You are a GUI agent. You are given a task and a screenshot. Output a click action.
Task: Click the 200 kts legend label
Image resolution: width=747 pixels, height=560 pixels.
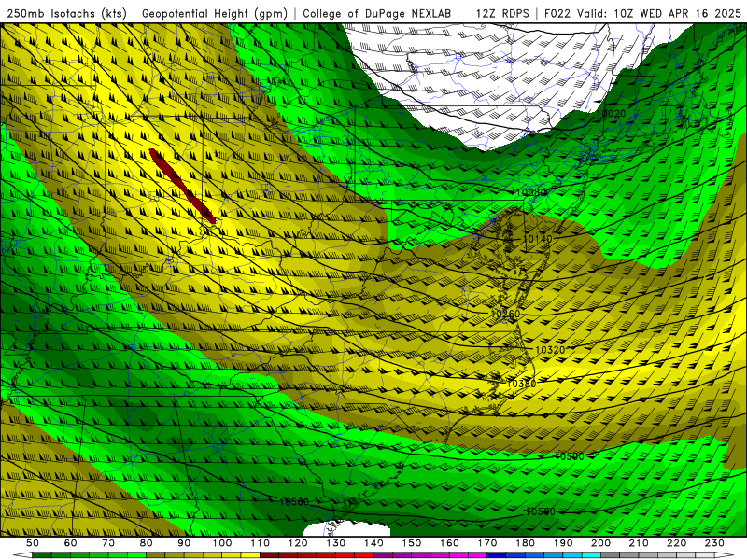click(x=600, y=543)
